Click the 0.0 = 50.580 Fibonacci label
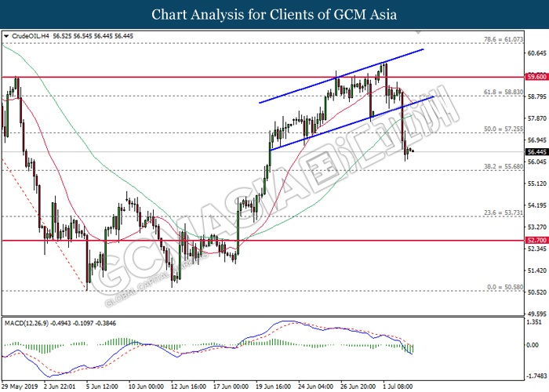The height and width of the screenshot is (392, 549). click(x=502, y=286)
